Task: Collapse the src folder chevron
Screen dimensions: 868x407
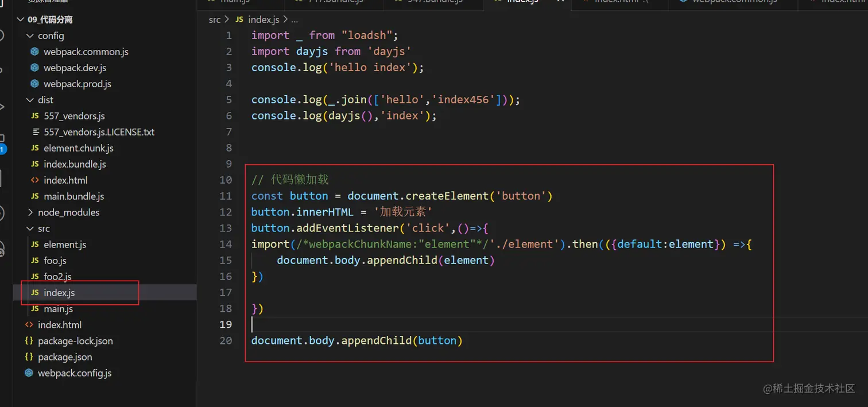Action: pos(30,228)
